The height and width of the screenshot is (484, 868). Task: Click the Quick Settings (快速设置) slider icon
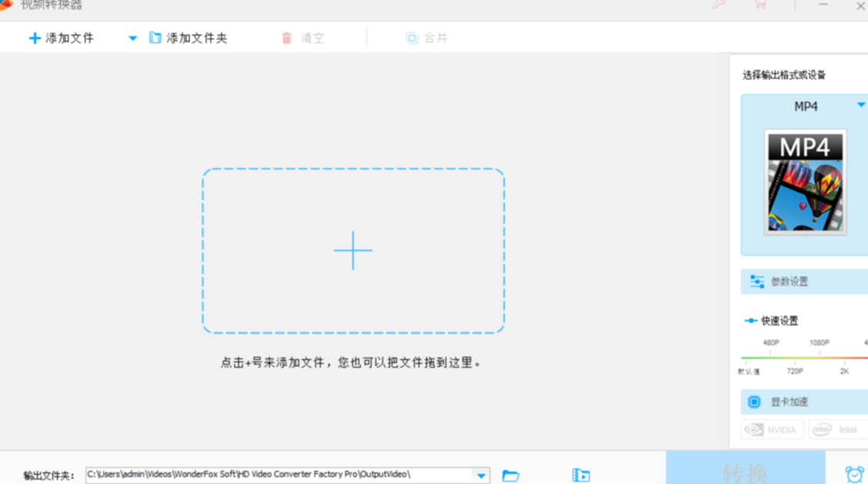pos(751,321)
